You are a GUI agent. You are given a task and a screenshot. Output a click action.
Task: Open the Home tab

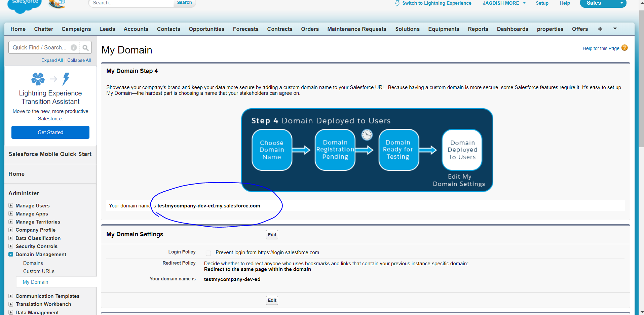[x=18, y=29]
